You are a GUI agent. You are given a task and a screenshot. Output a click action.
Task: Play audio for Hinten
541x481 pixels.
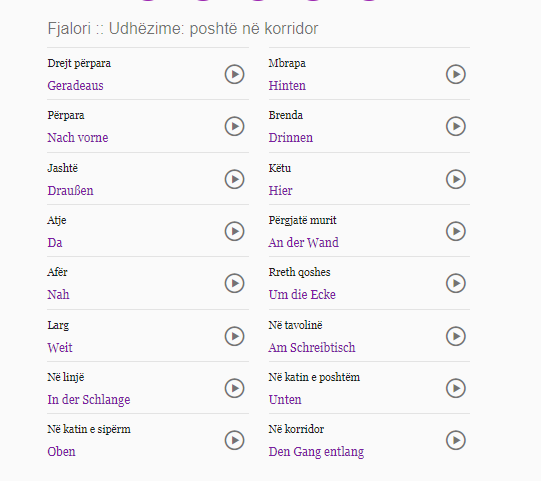click(x=456, y=74)
